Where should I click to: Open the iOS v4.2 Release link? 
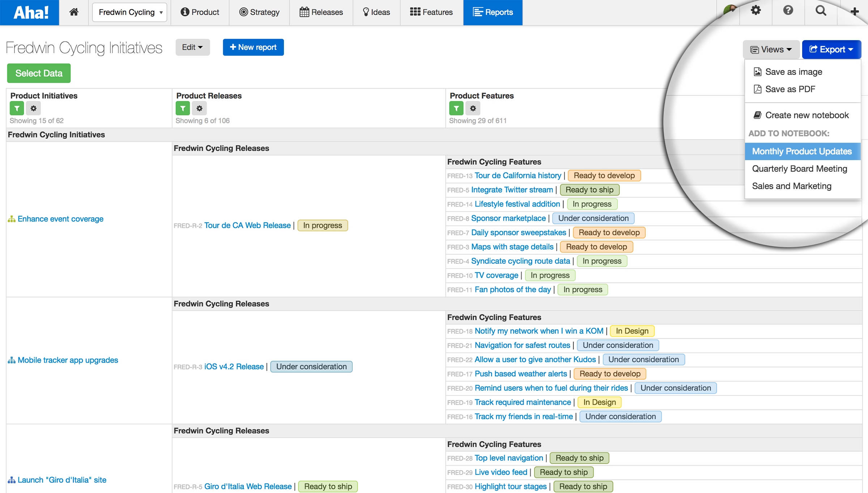234,367
